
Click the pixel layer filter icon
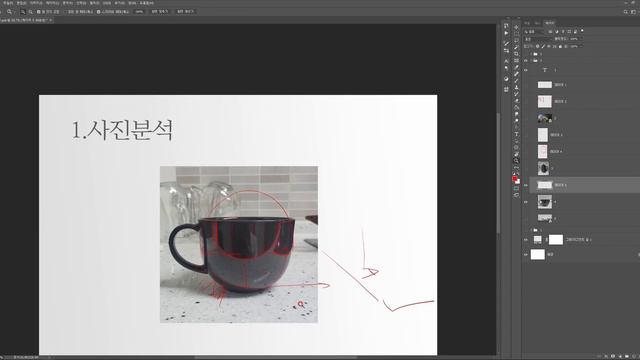pos(550,31)
